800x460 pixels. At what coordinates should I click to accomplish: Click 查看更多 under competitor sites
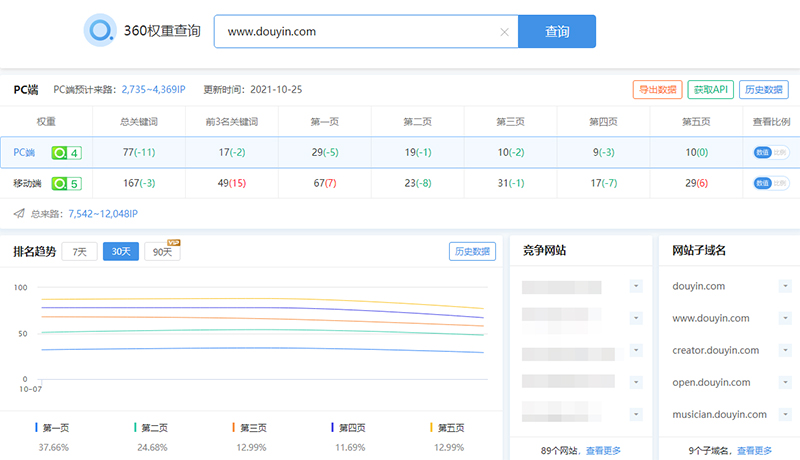tap(603, 451)
